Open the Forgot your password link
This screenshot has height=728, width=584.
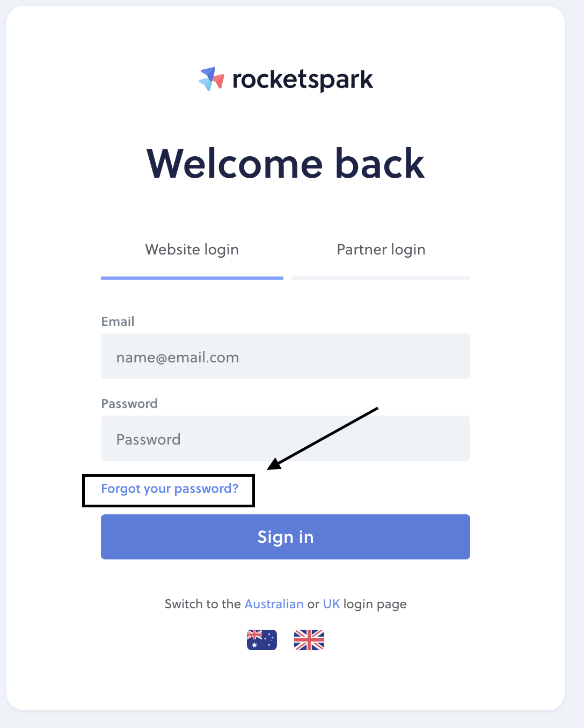pyautogui.click(x=170, y=489)
